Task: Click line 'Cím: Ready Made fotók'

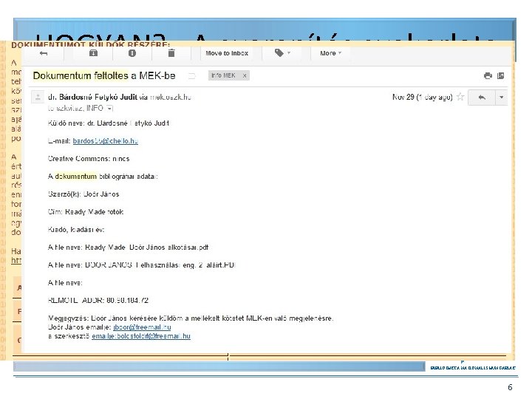Action: (x=86, y=212)
